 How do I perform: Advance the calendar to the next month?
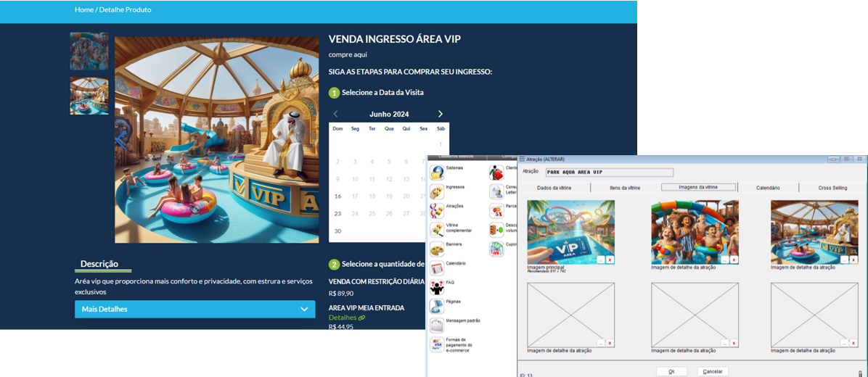click(x=440, y=114)
